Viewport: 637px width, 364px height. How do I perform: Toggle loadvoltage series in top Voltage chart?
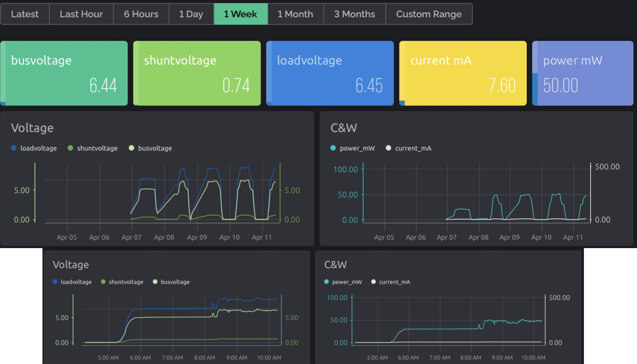[34, 148]
